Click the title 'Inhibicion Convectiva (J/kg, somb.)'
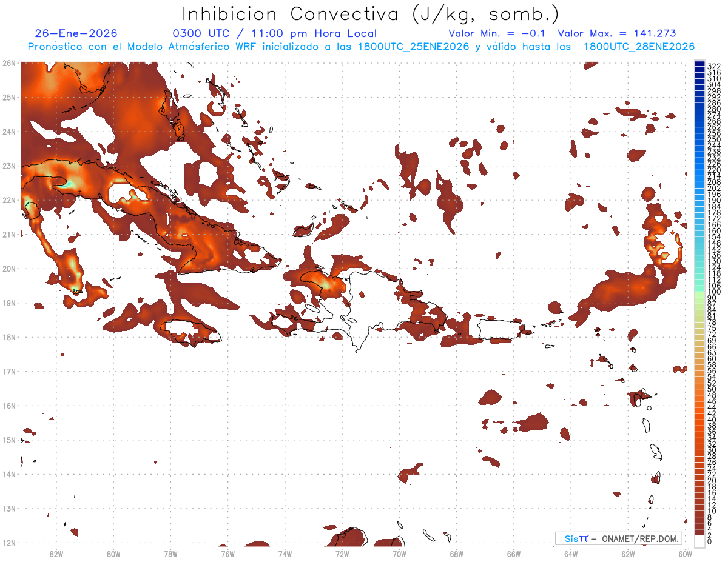Viewport: 728px width, 562px height. click(371, 14)
